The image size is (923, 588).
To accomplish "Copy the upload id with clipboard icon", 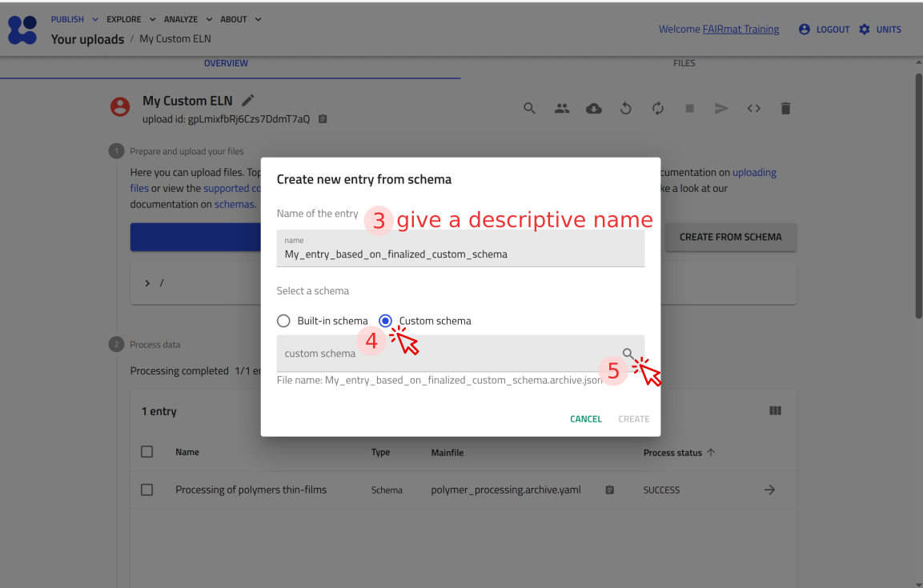I will (323, 119).
